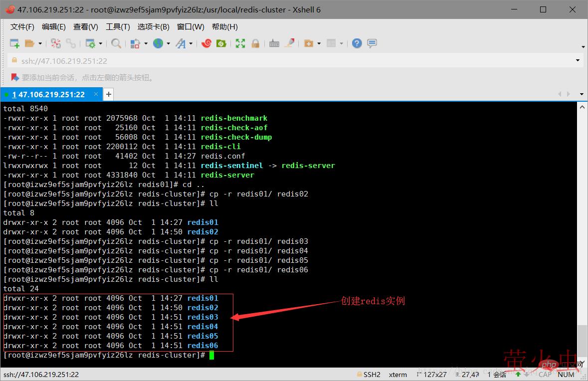The width and height of the screenshot is (588, 381).
Task: Click the Open Session folder icon
Action: tap(30, 44)
